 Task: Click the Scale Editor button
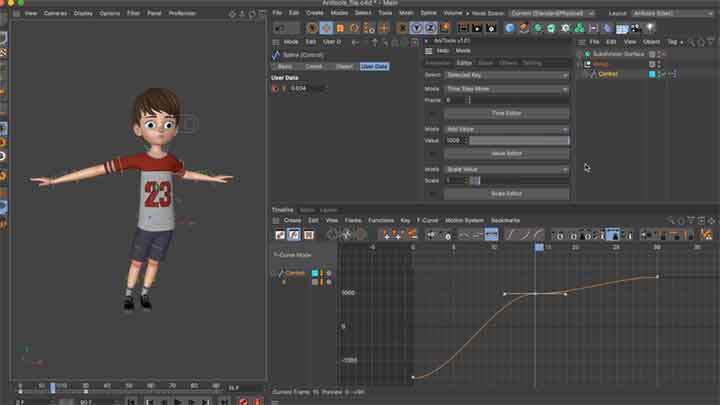[507, 194]
